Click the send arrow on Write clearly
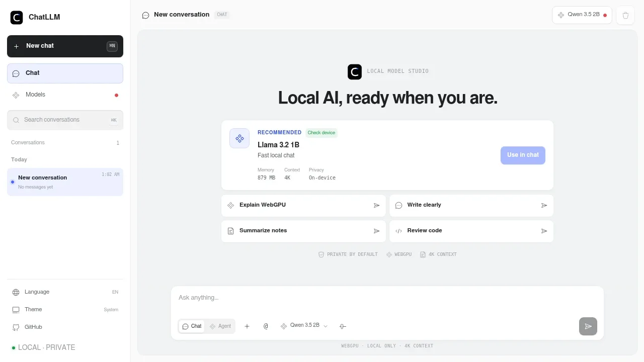 point(544,206)
